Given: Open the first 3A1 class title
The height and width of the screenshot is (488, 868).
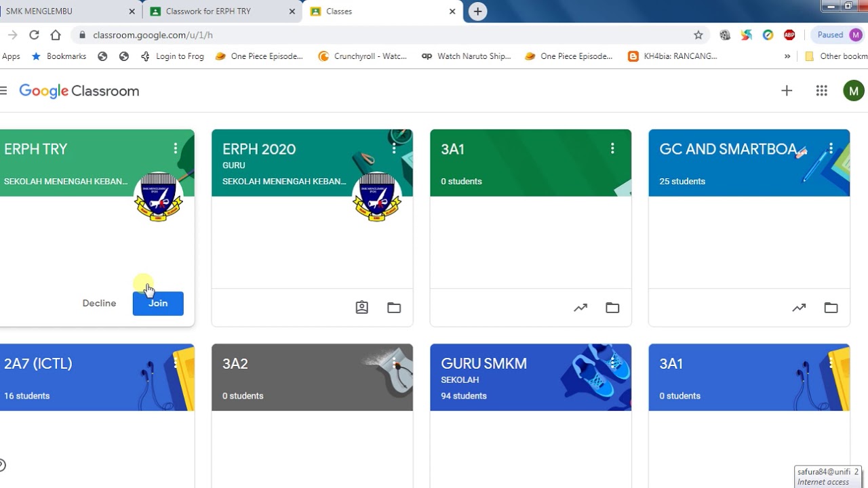Looking at the screenshot, I should [452, 149].
